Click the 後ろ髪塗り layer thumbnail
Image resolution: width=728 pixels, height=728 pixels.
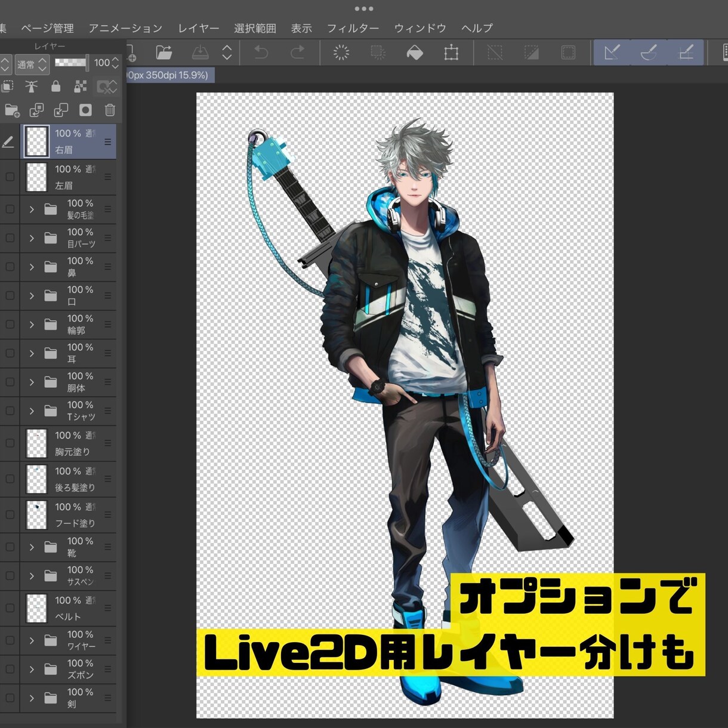coord(36,479)
